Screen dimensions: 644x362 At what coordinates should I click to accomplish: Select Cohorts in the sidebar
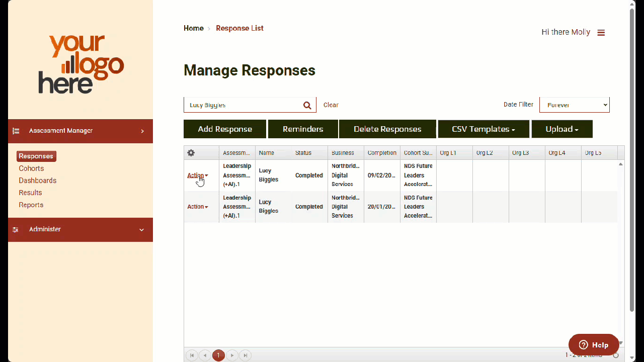[x=31, y=168]
